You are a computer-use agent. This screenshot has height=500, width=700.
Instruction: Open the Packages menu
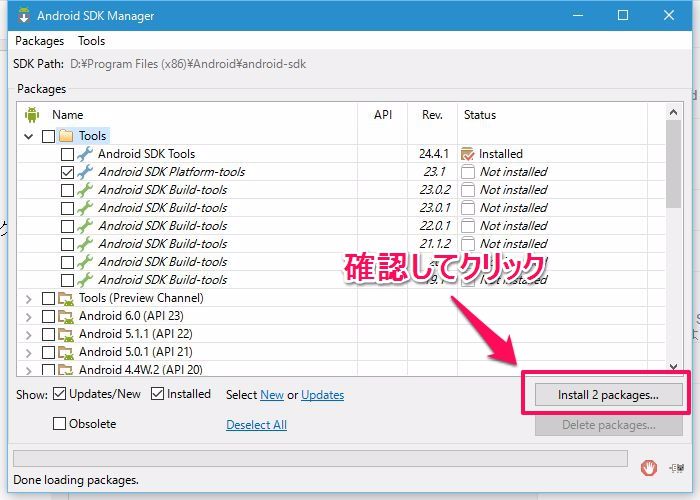click(x=39, y=41)
